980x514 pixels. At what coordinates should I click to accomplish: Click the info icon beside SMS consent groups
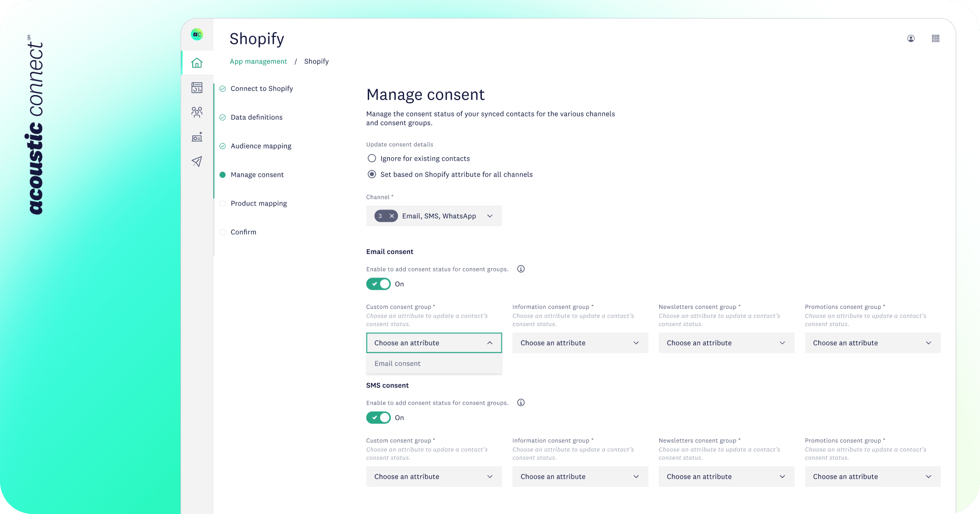click(521, 402)
